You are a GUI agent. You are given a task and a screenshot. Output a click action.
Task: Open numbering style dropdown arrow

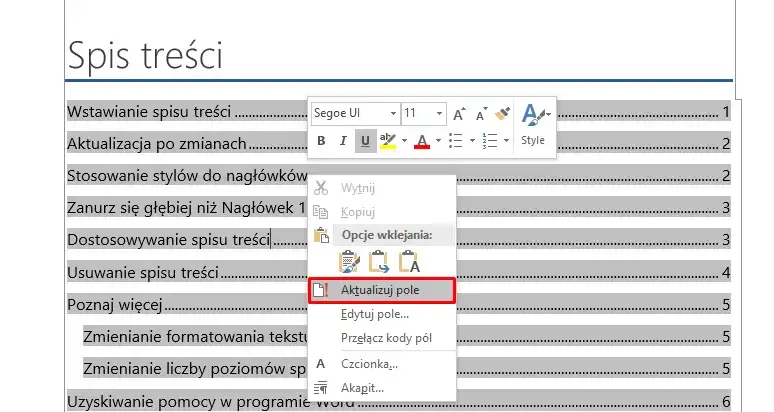pos(506,141)
